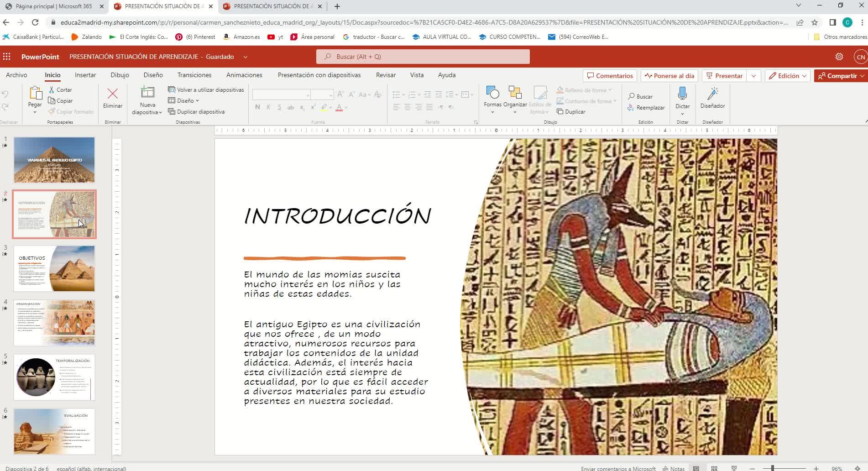Expand the Edición mode dropdown
The width and height of the screenshot is (868, 471).
[x=788, y=76]
